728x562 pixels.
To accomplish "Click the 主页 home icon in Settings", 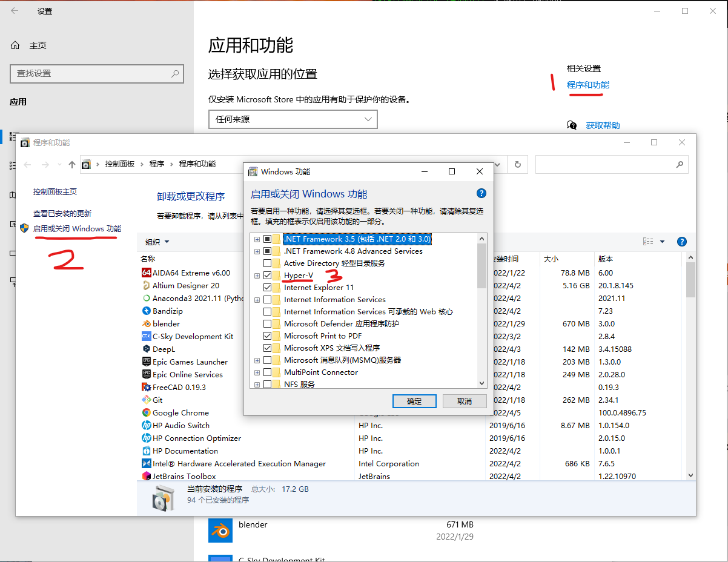I will [x=16, y=45].
